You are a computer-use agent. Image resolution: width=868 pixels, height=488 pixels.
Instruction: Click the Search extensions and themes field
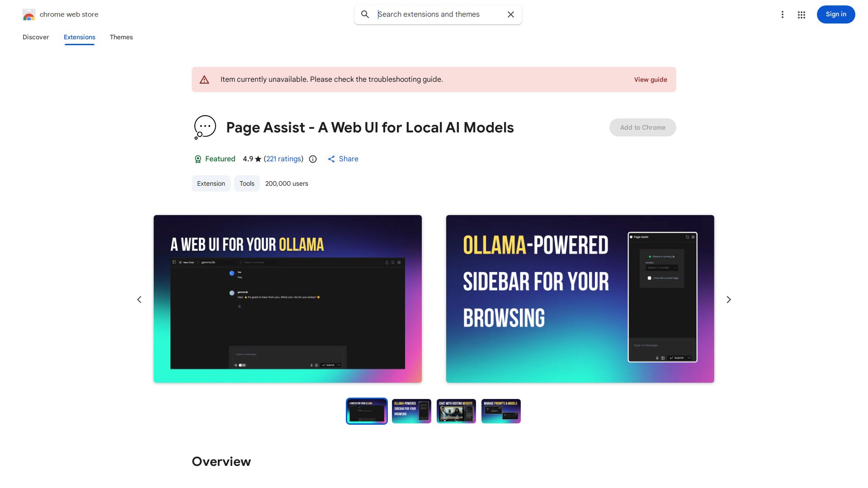point(434,14)
